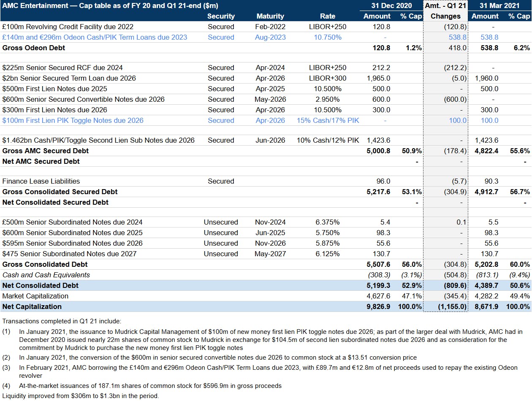
Task: Click the '8,671.9' net capitalization amount
Action: pos(486,306)
